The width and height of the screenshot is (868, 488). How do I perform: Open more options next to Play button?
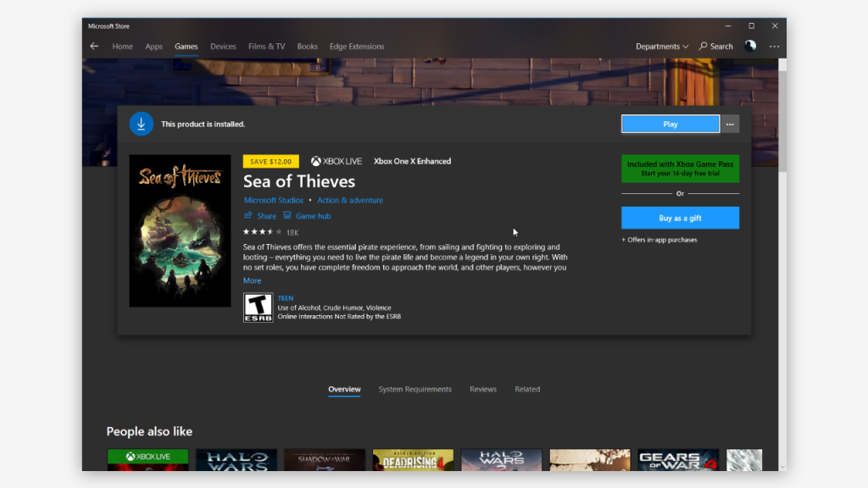pos(730,124)
